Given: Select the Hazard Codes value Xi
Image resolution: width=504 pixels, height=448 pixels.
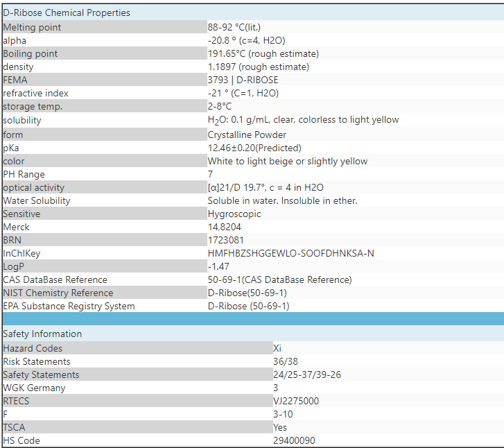Looking at the screenshot, I should (x=277, y=348).
